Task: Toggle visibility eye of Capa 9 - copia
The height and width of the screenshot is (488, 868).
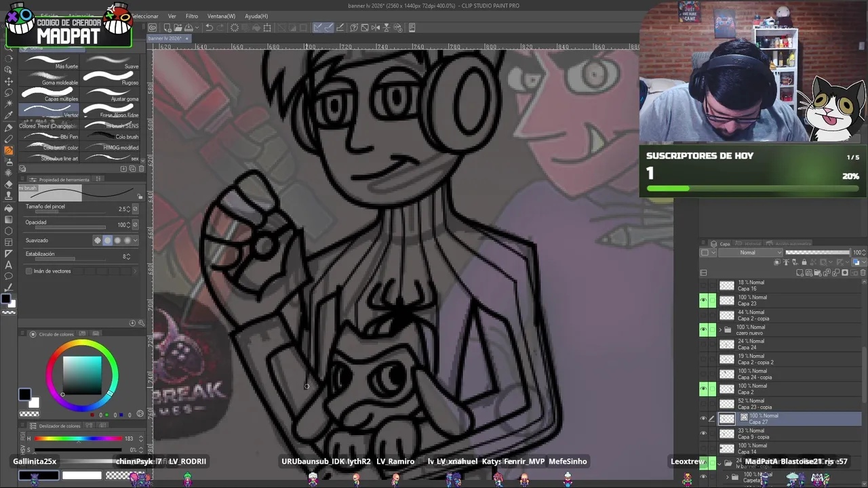Action: [x=703, y=434]
